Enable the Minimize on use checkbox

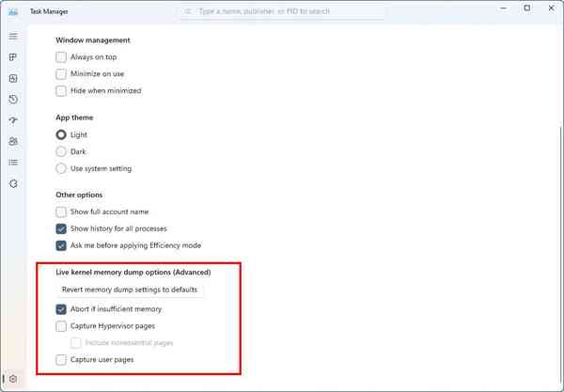(61, 73)
